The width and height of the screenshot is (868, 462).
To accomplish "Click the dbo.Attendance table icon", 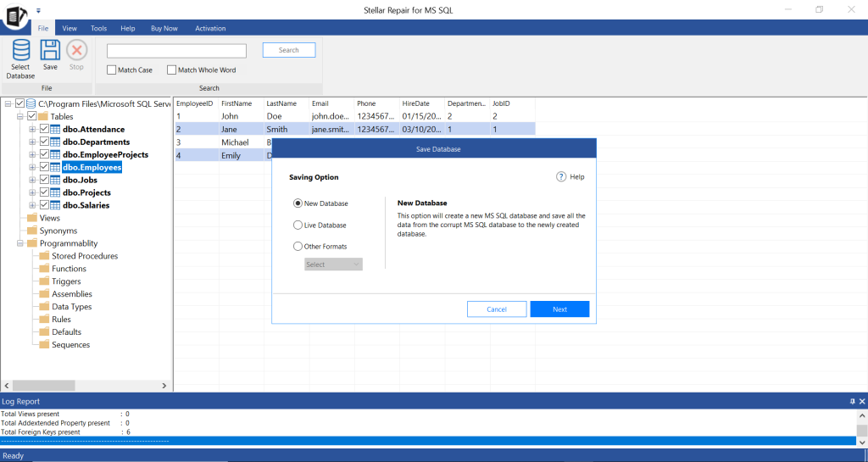I will pos(56,129).
